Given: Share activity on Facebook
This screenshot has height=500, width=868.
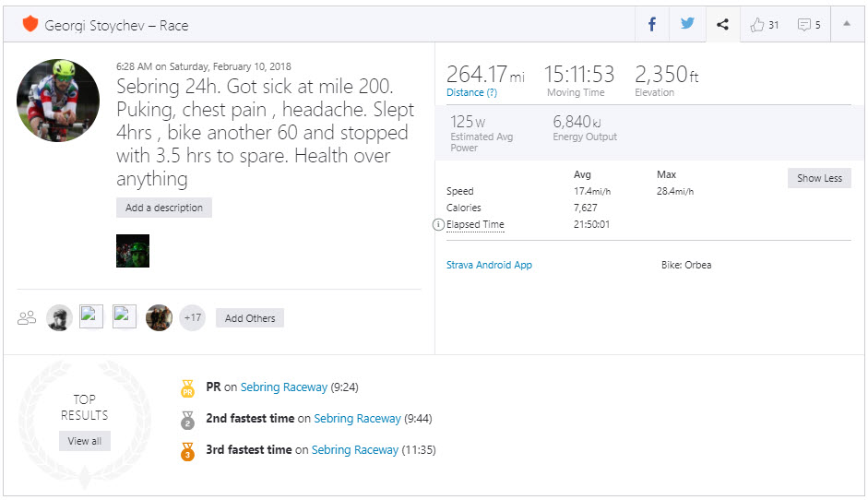Looking at the screenshot, I should (652, 25).
